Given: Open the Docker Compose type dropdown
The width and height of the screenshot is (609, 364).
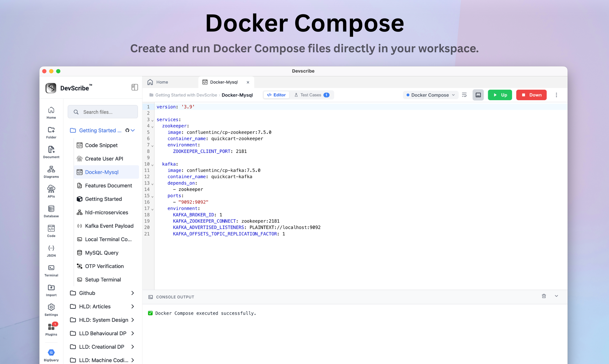Looking at the screenshot, I should [430, 95].
